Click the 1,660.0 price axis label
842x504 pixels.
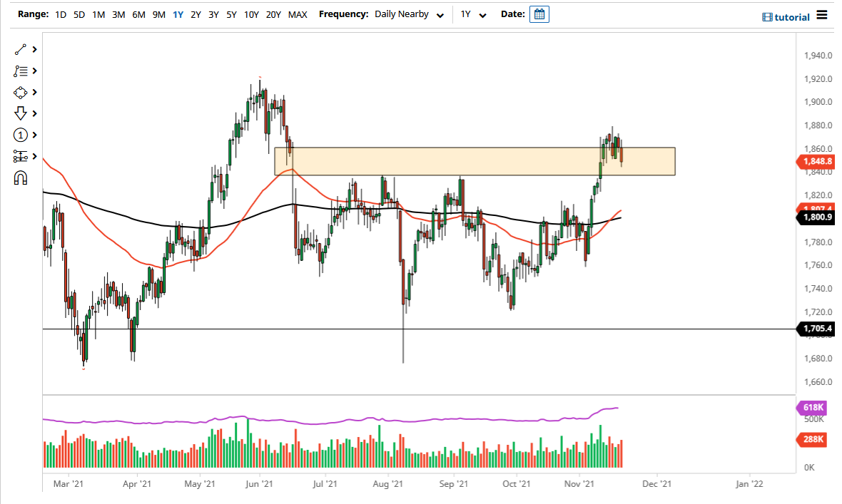pyautogui.click(x=818, y=382)
